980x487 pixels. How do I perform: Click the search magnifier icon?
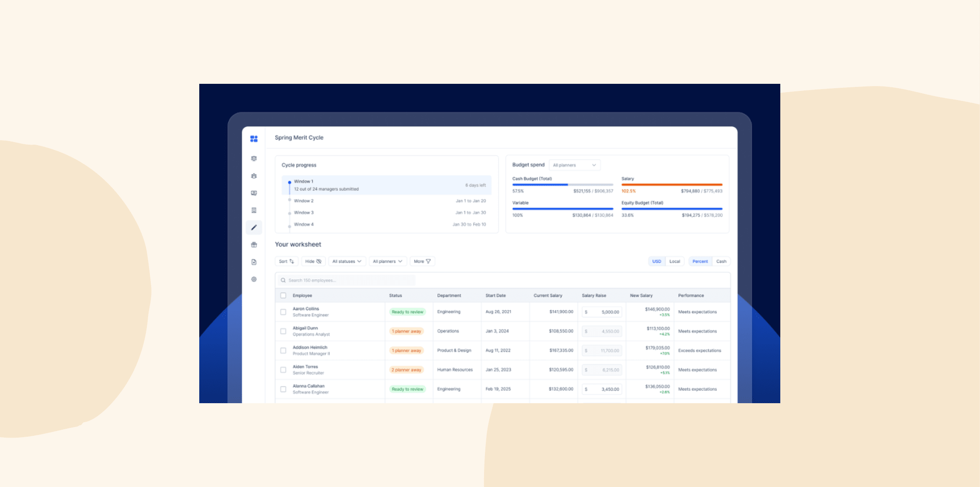tap(283, 280)
